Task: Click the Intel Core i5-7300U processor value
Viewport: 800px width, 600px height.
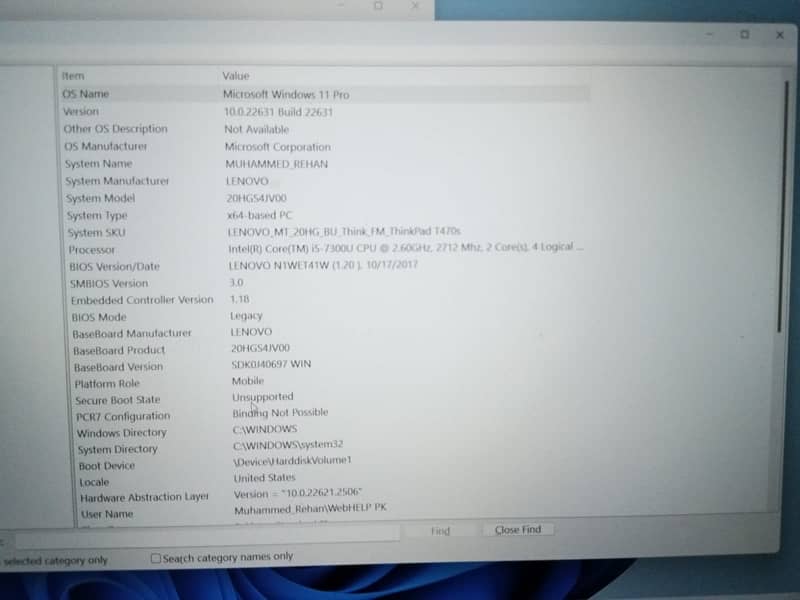Action: [x=406, y=247]
